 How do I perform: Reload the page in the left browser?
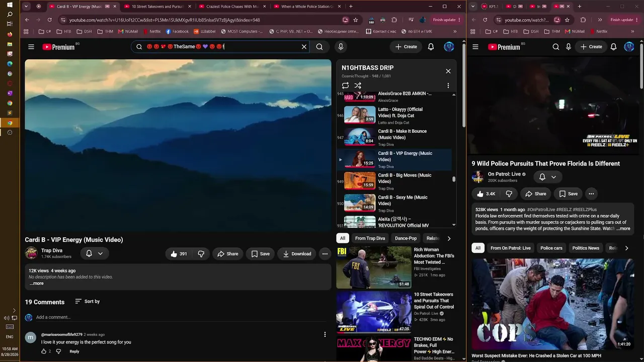click(x=49, y=20)
